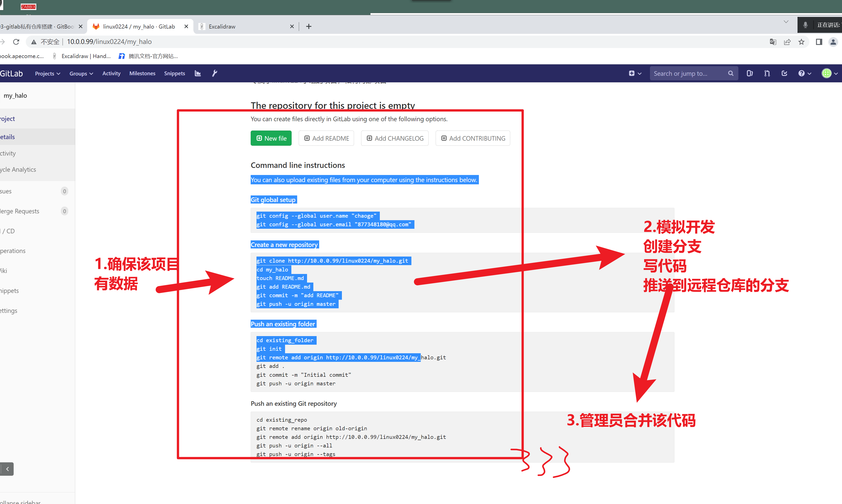Open the Issues icon in navbar
This screenshot has width=842, height=504.
pos(750,73)
